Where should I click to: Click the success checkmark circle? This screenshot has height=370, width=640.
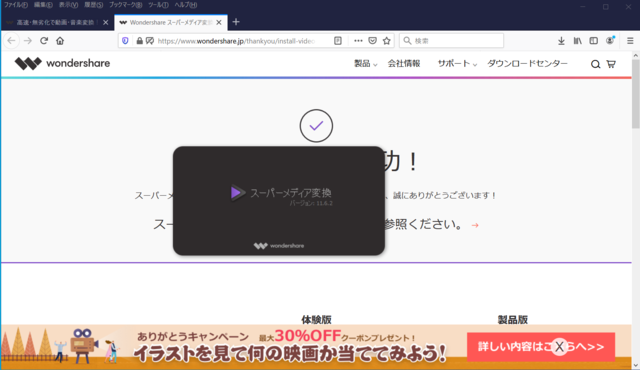316,126
